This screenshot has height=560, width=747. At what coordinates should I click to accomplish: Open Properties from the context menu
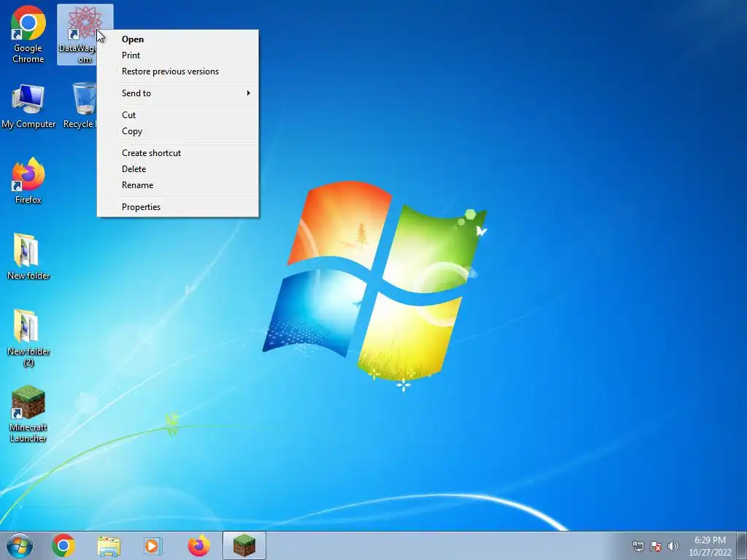tap(178, 207)
